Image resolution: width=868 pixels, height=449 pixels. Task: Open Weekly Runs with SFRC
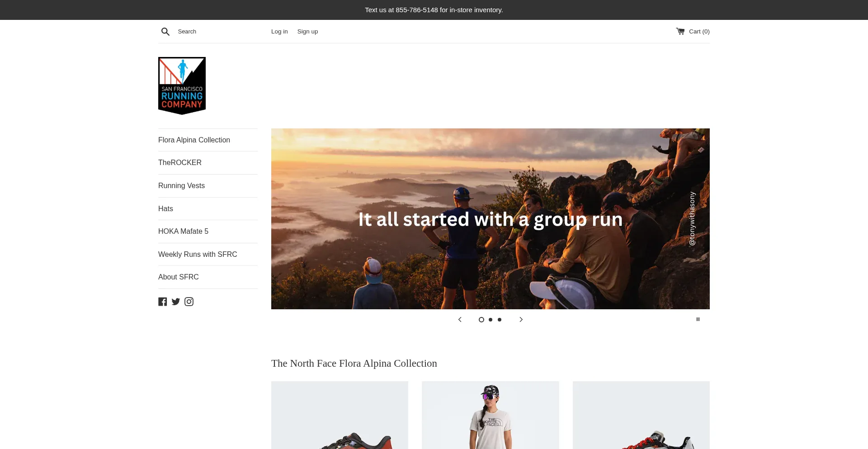[198, 255]
